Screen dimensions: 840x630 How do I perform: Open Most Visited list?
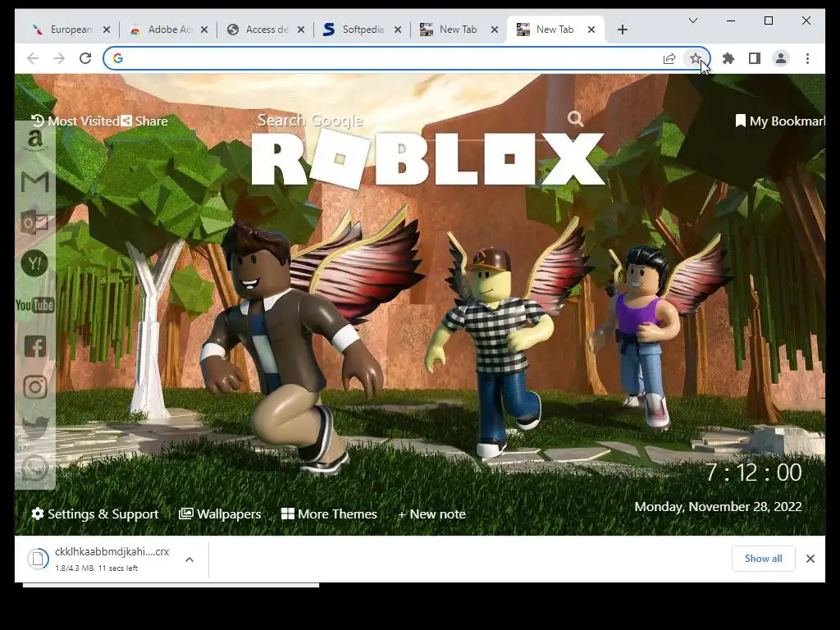(x=75, y=121)
